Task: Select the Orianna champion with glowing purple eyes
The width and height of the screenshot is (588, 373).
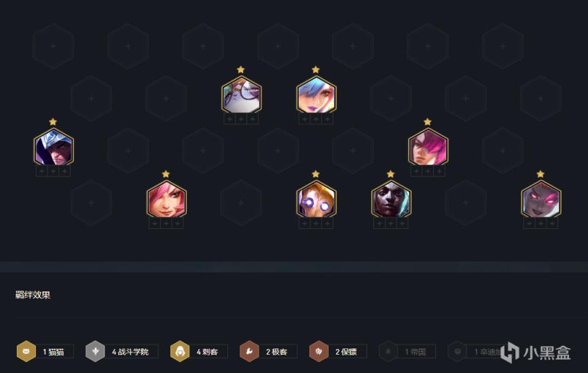Action: click(x=316, y=199)
